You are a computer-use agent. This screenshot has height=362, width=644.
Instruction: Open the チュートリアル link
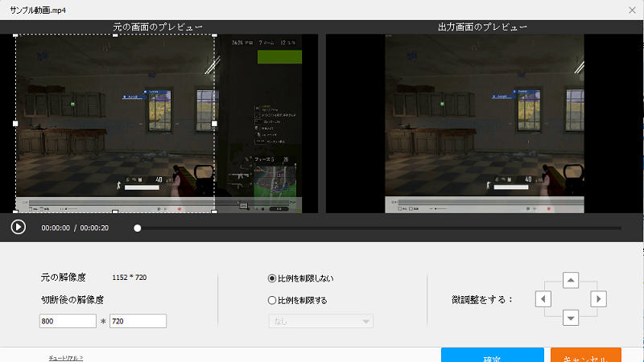click(66, 358)
